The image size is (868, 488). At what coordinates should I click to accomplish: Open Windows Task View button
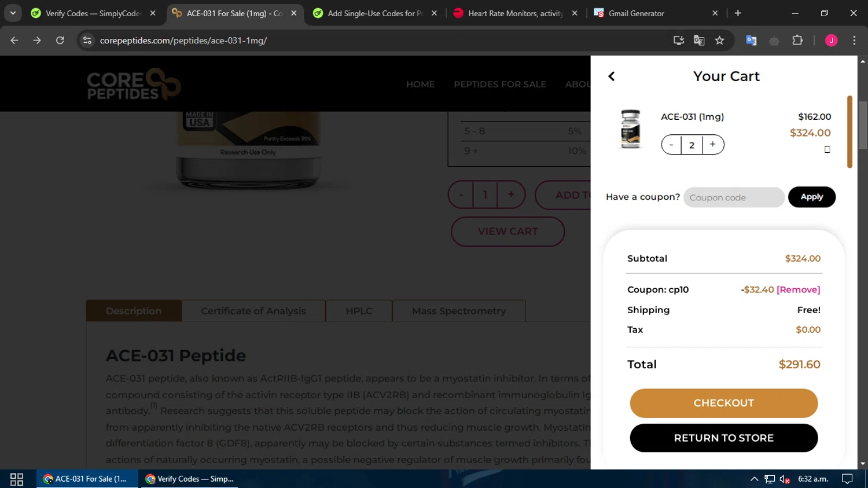point(17,479)
